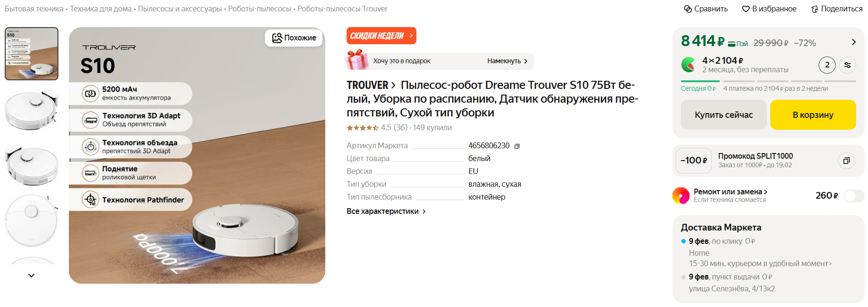Open Split payment settings sliders icon
The height and width of the screenshot is (307, 868).
(x=848, y=65)
